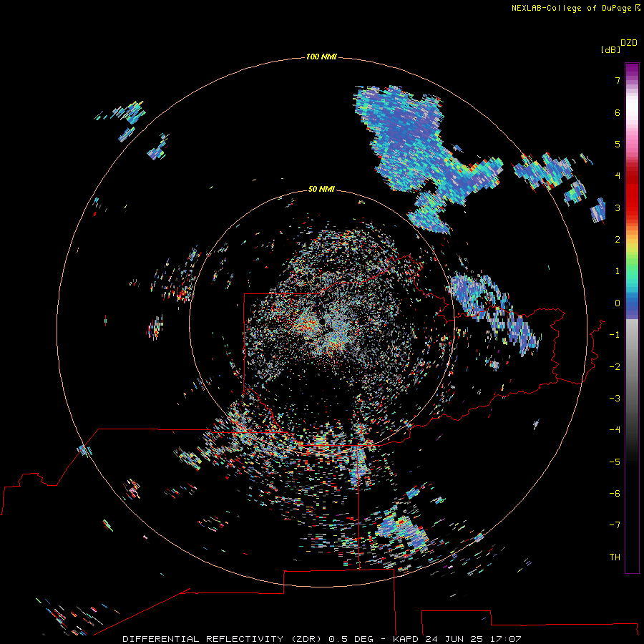Click the 100 NMI range ring label
The width and height of the screenshot is (644, 644).
[321, 57]
